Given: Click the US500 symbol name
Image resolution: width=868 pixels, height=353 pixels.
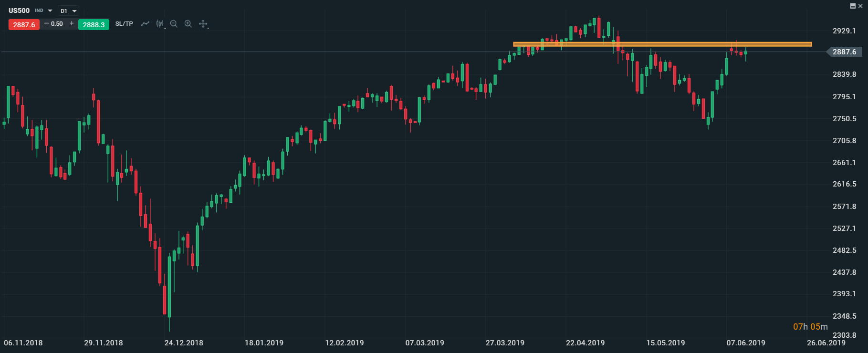Looking at the screenshot, I should [19, 10].
